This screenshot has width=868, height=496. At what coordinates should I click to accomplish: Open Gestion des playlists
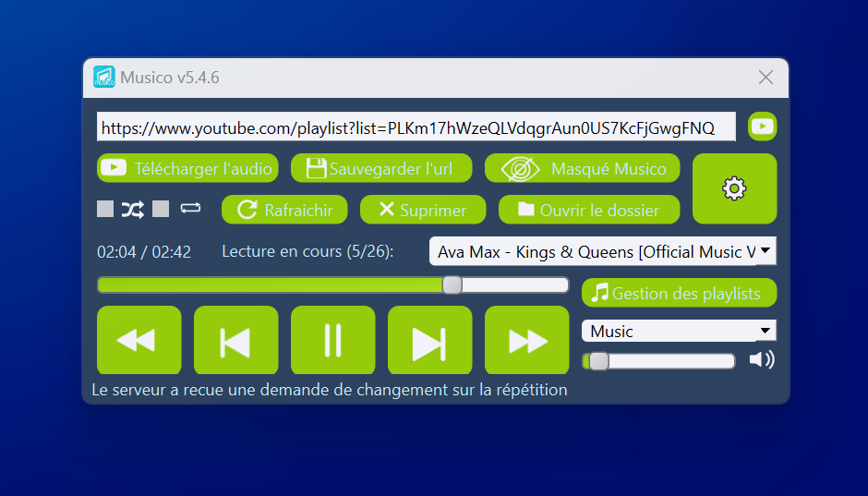click(680, 293)
